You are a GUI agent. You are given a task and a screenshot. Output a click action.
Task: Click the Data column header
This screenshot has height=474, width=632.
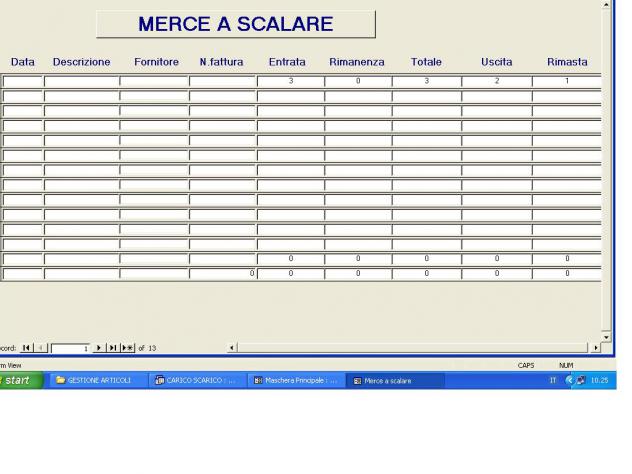[23, 62]
